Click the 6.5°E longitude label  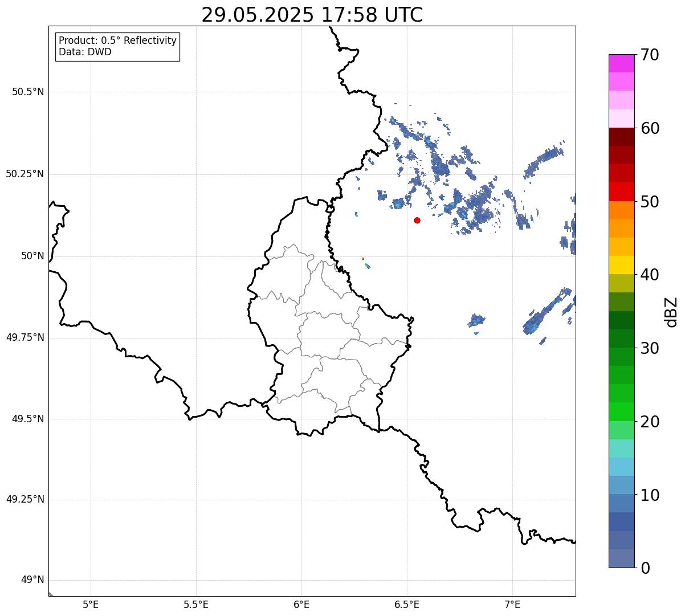[x=407, y=605]
